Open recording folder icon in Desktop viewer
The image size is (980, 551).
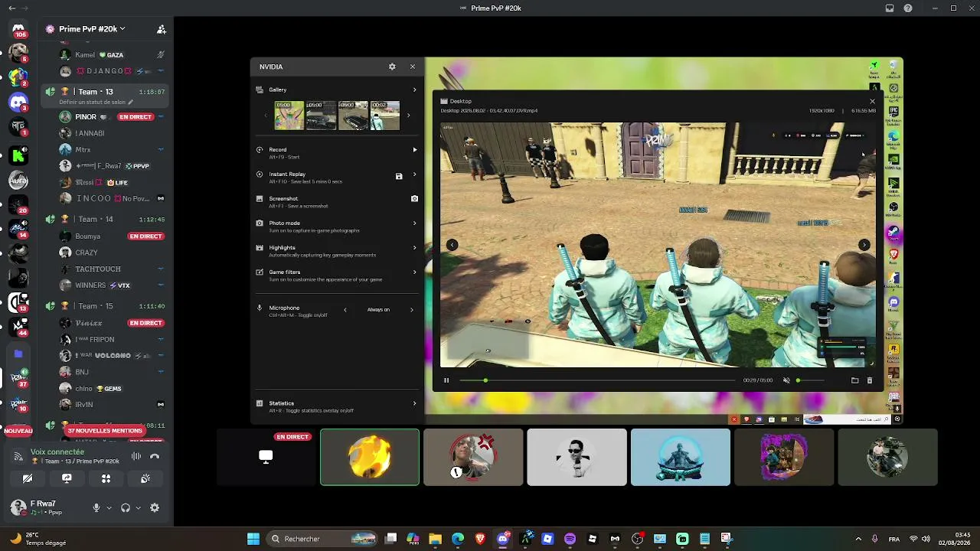point(854,380)
